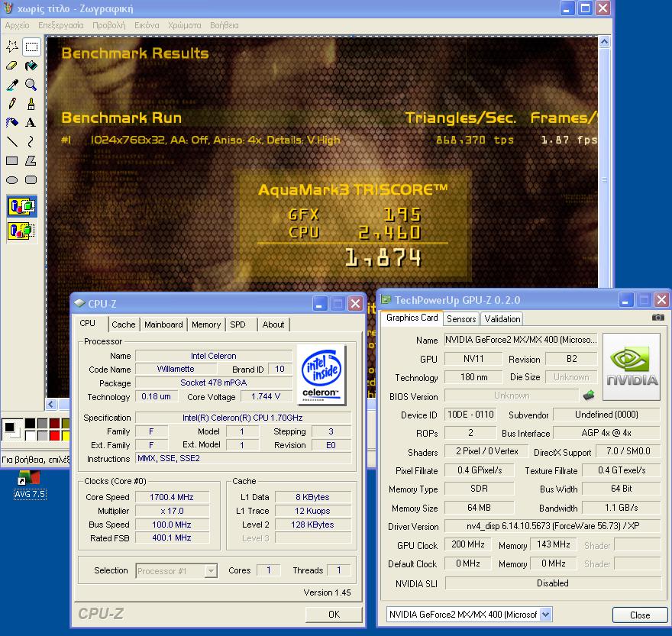Pick the bright red swatch in Paint palette
The image size is (672, 636).
(x=54, y=435)
